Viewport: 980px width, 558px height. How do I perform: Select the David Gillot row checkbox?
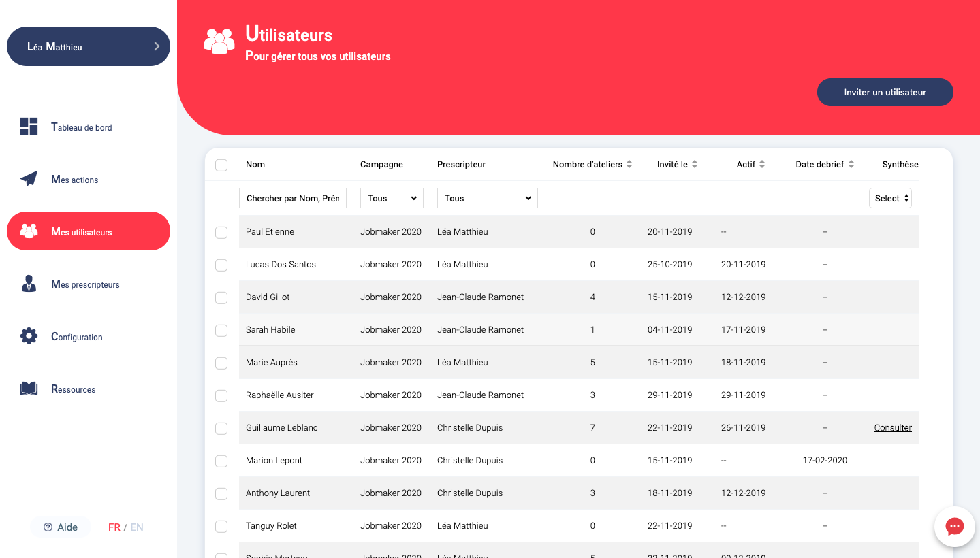point(221,298)
